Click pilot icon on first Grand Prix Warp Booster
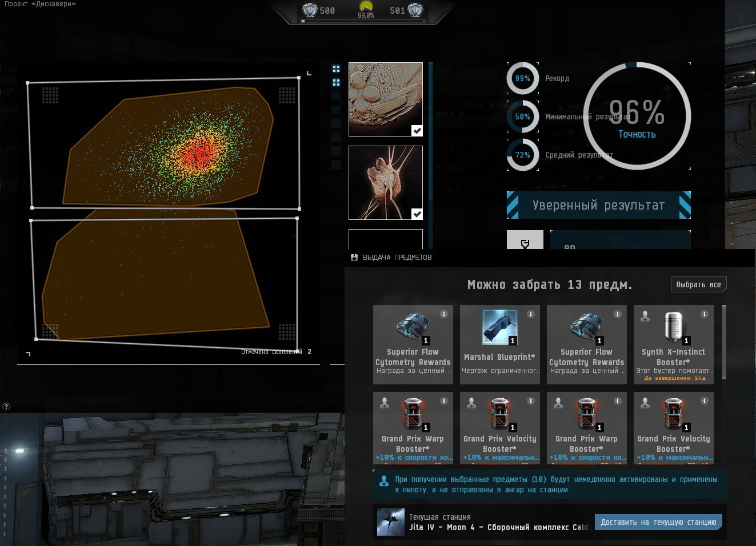This screenshot has width=756, height=546. pyautogui.click(x=385, y=403)
